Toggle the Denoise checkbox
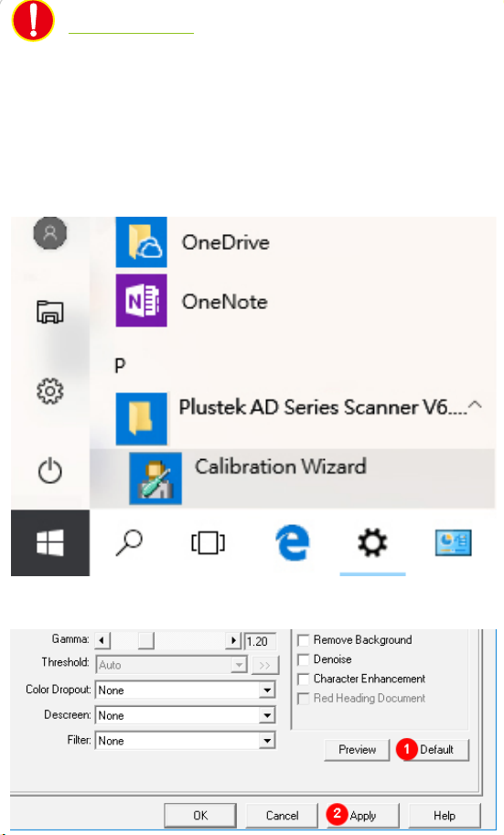 (303, 659)
